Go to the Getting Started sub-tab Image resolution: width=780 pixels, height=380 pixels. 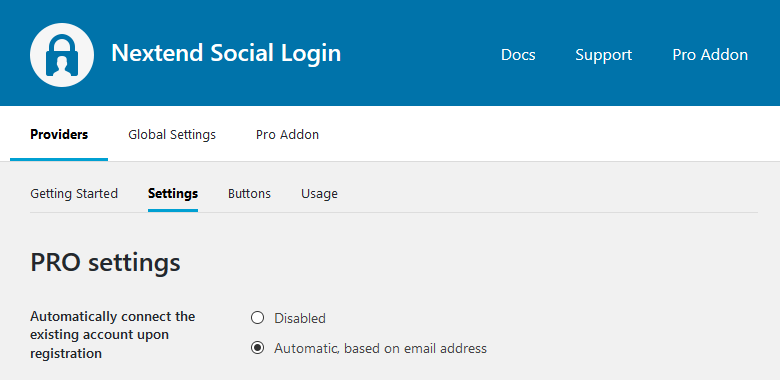click(74, 193)
